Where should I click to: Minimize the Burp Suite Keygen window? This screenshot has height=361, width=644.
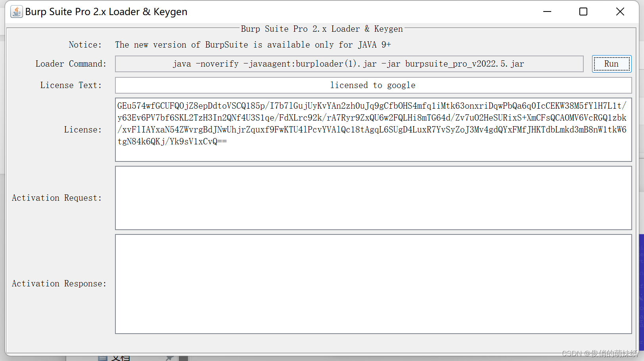coord(547,12)
